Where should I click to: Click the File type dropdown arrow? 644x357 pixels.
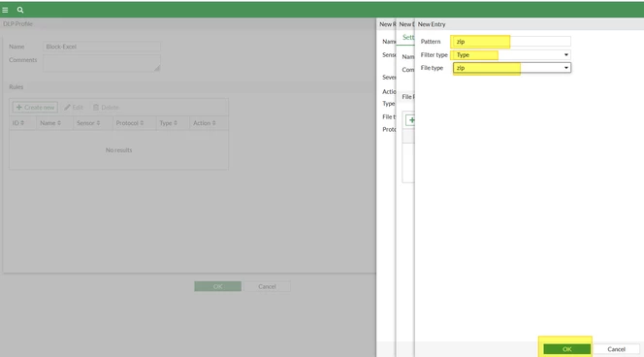tap(566, 68)
